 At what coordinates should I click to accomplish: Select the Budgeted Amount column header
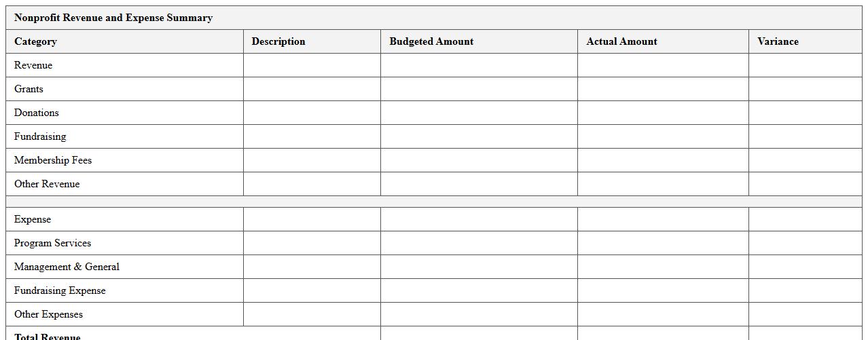[x=431, y=41]
